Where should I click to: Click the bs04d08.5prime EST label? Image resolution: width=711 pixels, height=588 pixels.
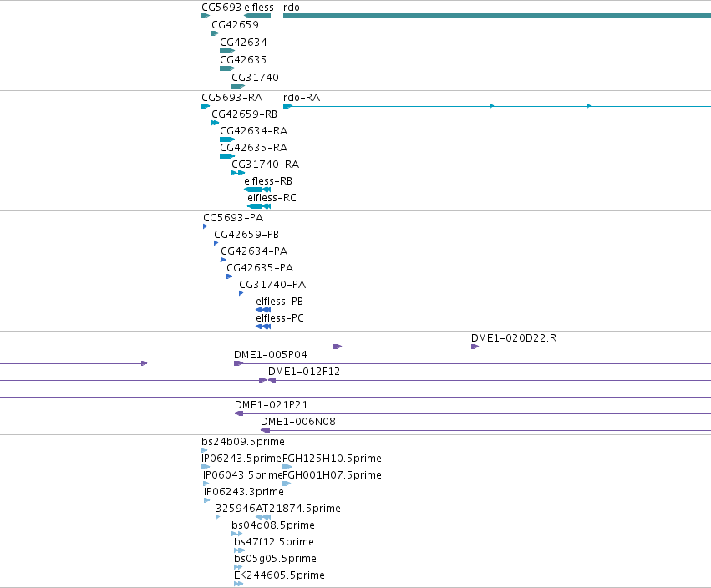273,525
